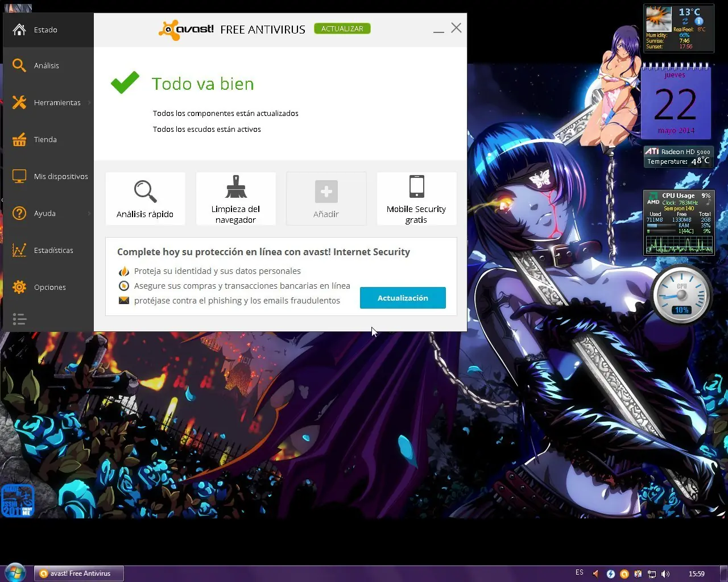Open the Mobile Security gratis tile

pyautogui.click(x=416, y=198)
